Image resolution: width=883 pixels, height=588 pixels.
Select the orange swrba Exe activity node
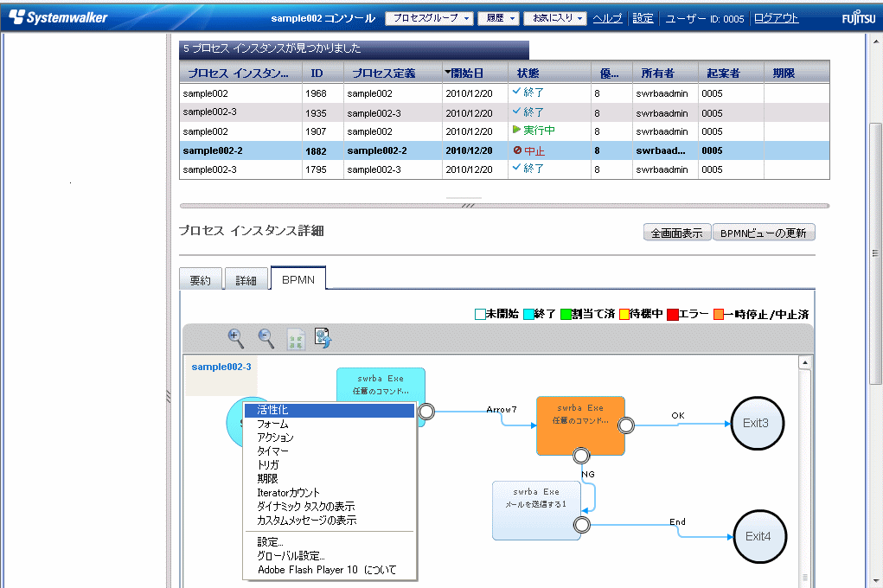pos(580,425)
